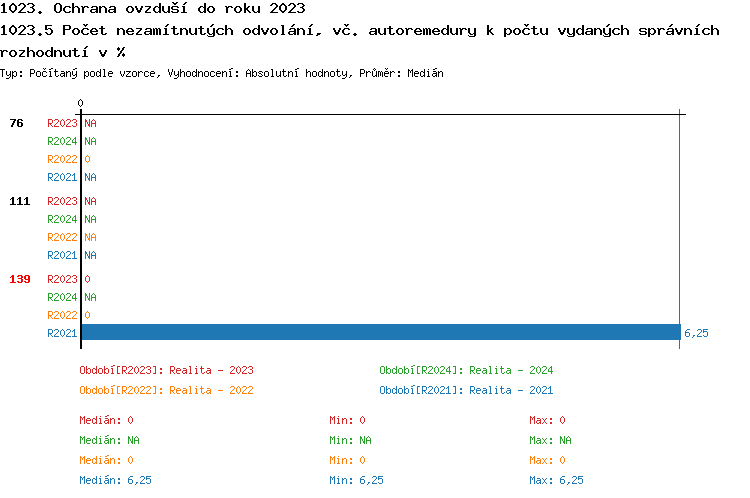Click legend entry Realita – 2021
The height and width of the screenshot is (498, 750).
467,390
